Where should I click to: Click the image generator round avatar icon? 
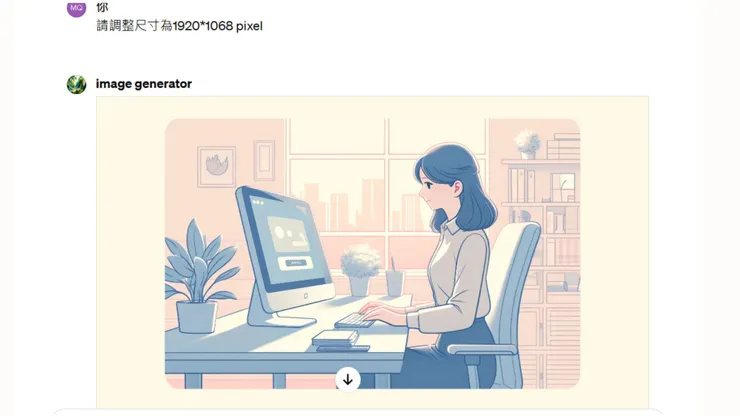coord(76,85)
